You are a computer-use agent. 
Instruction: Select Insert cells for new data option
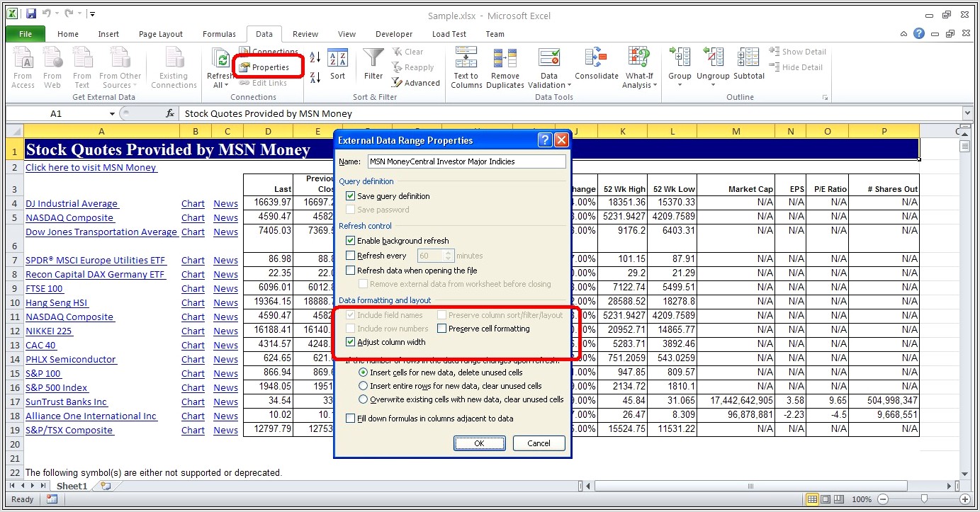coord(364,372)
